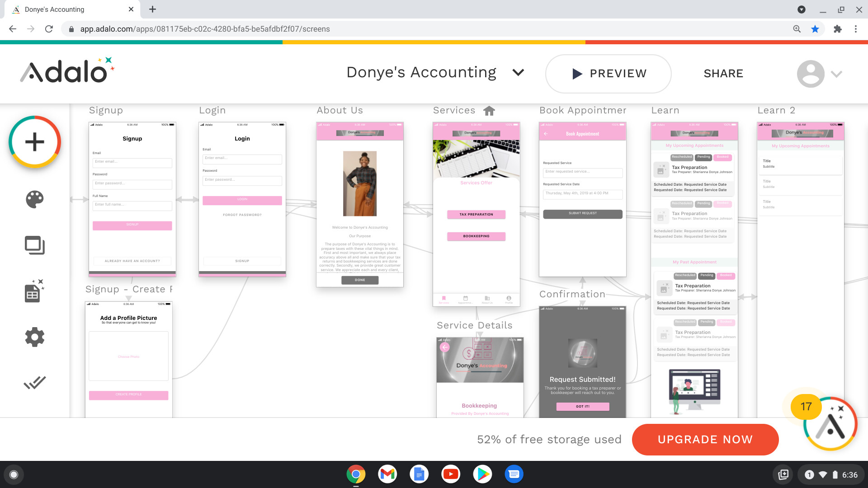The height and width of the screenshot is (488, 868).
Task: Open the app Settings gear
Action: 35,337
